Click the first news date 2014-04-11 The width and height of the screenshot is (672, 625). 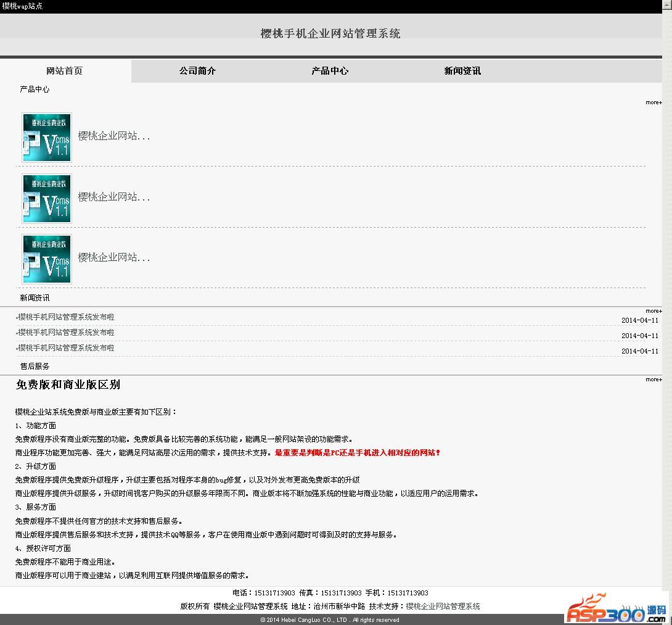click(x=640, y=320)
